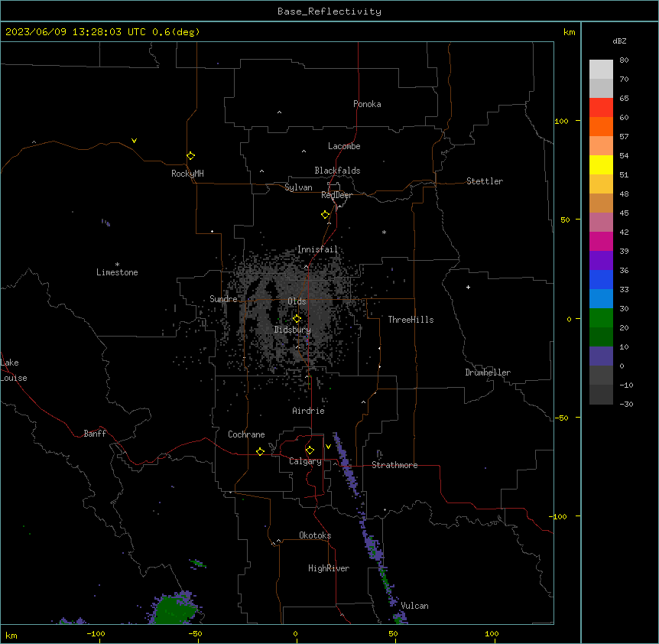Viewport: 659px width, 644px height.
Task: Click the Lake Louise label
Action: 12,370
